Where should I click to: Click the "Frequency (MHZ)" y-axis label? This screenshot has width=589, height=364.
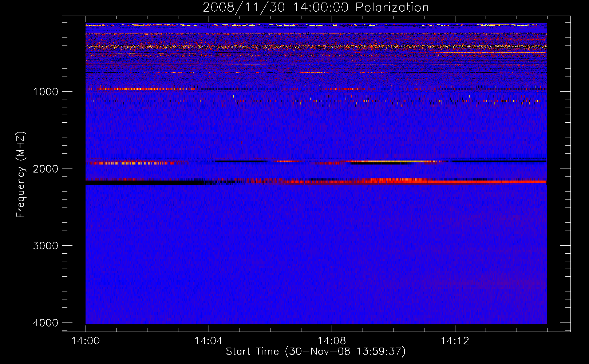pos(21,175)
